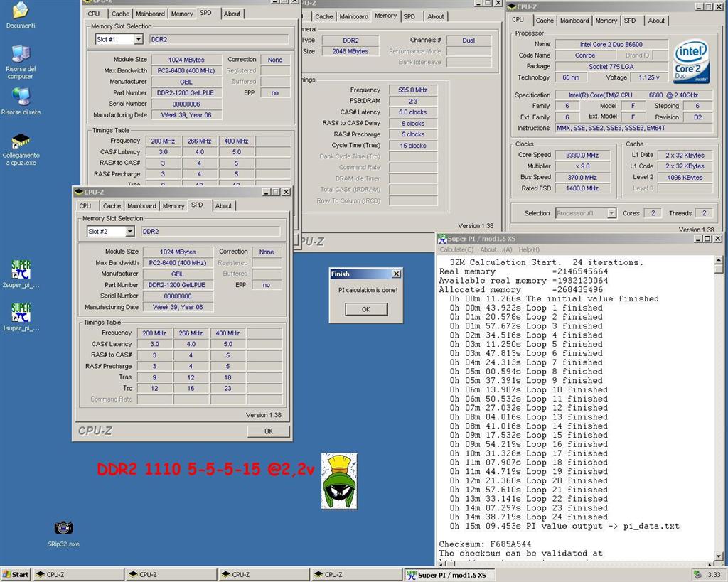
Task: Switch to second CPU-Z taskbar button
Action: click(x=172, y=575)
